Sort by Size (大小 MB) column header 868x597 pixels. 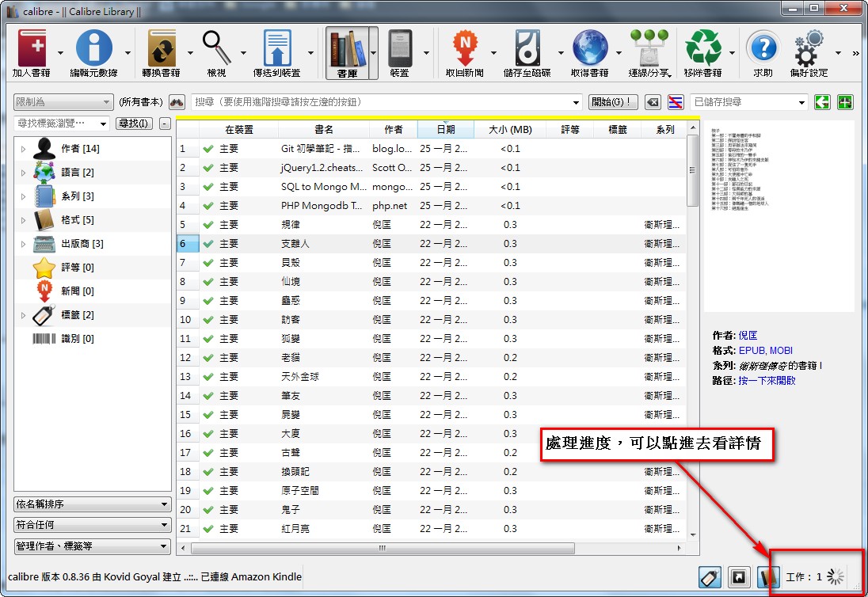(x=510, y=130)
